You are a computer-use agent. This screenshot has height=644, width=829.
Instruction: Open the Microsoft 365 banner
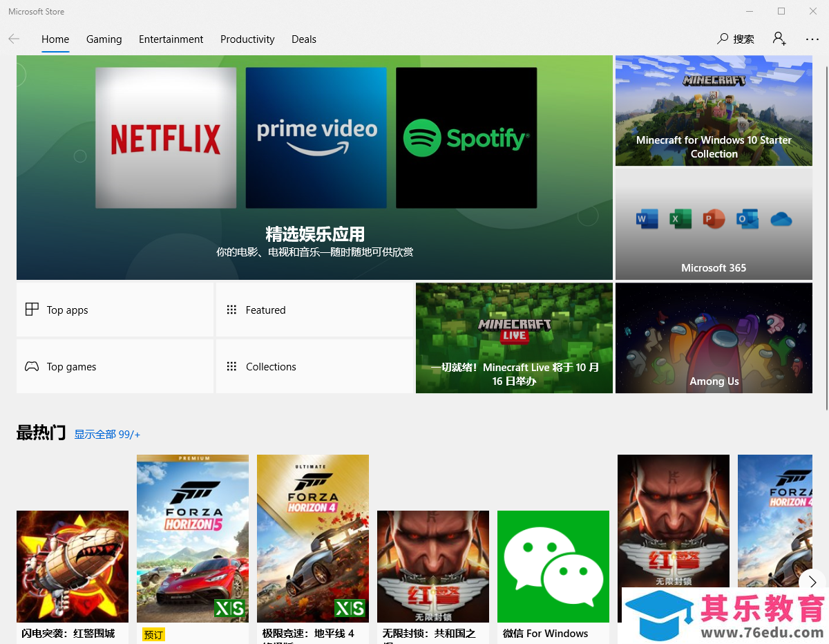point(714,225)
